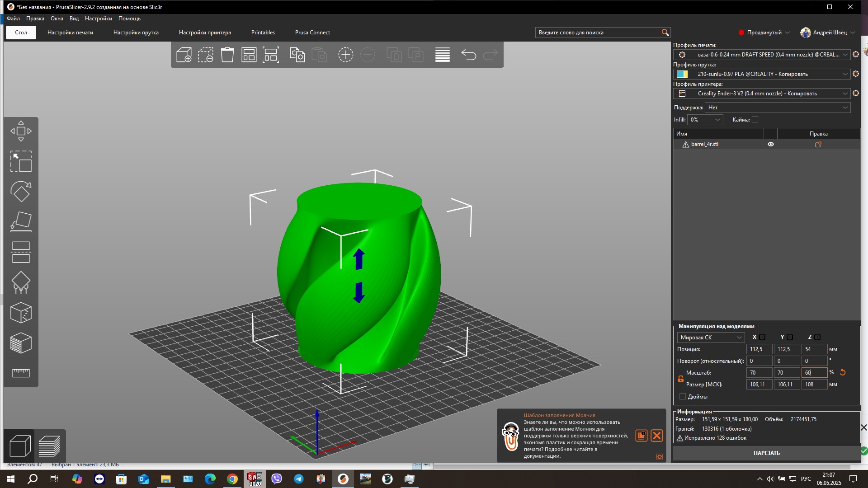The width and height of the screenshot is (868, 488).
Task: Click the search field Введите слово для поиска
Action: coord(597,33)
